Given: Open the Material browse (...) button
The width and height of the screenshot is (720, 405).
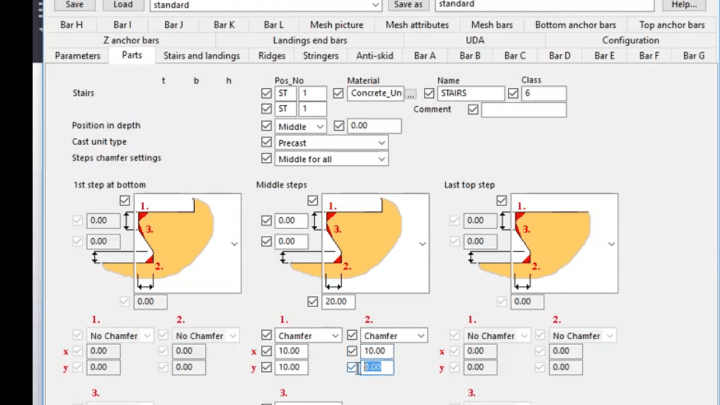Looking at the screenshot, I should [x=411, y=94].
